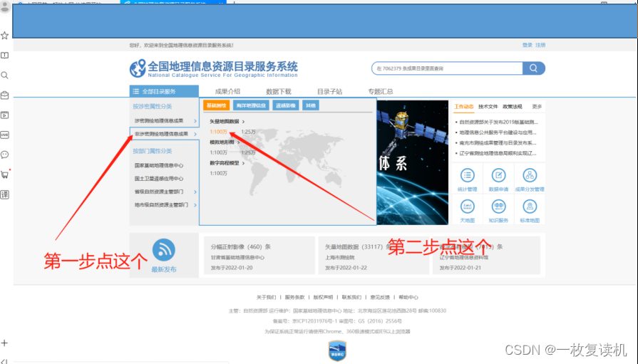
Task: Open the briefcase icon in browser sidebar
Action: coord(5,95)
